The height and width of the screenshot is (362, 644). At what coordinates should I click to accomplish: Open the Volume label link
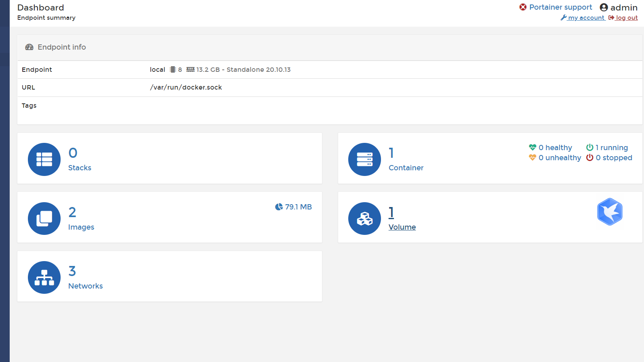coord(402,227)
